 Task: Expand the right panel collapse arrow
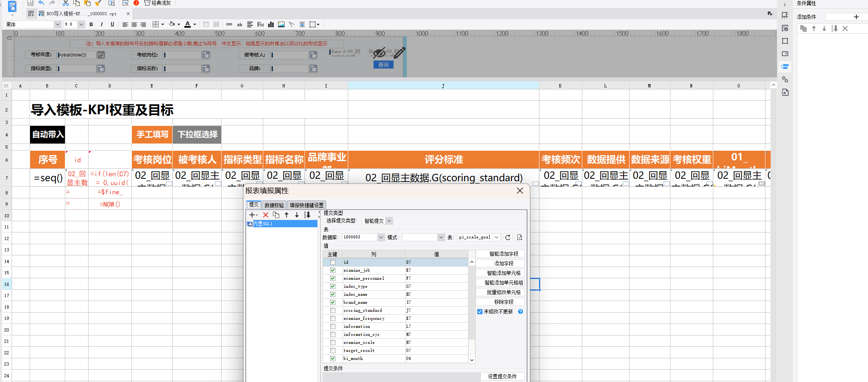pyautogui.click(x=785, y=5)
